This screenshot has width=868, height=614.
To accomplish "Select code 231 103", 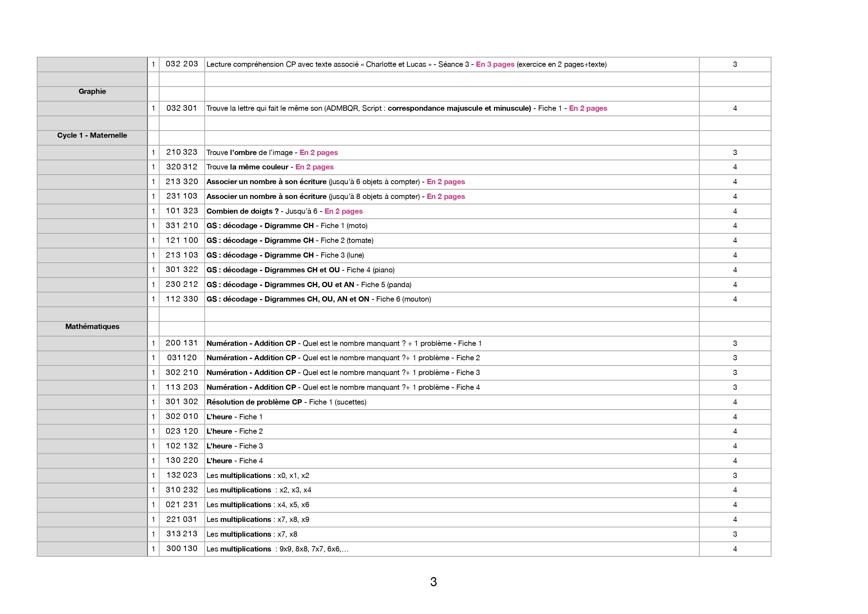I will click(182, 196).
